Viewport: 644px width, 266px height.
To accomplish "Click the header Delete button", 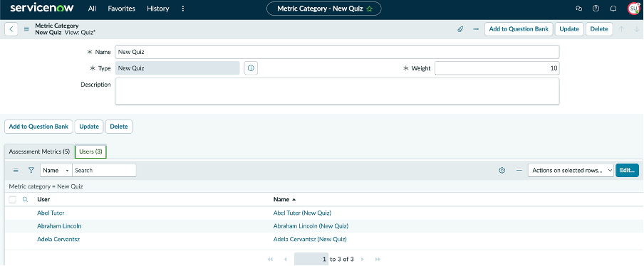I will (x=599, y=29).
